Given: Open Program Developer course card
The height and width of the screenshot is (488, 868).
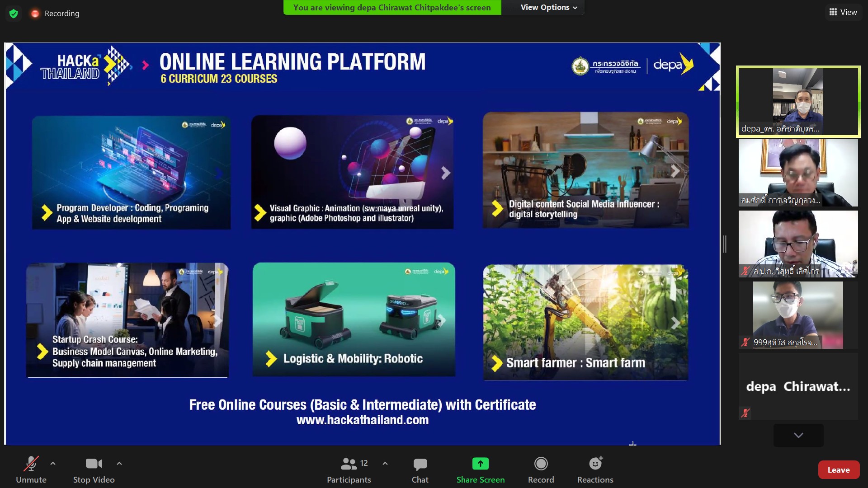Looking at the screenshot, I should click(131, 173).
